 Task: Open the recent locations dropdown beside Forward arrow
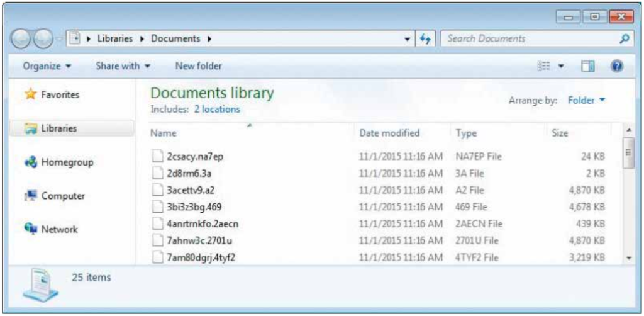click(58, 40)
